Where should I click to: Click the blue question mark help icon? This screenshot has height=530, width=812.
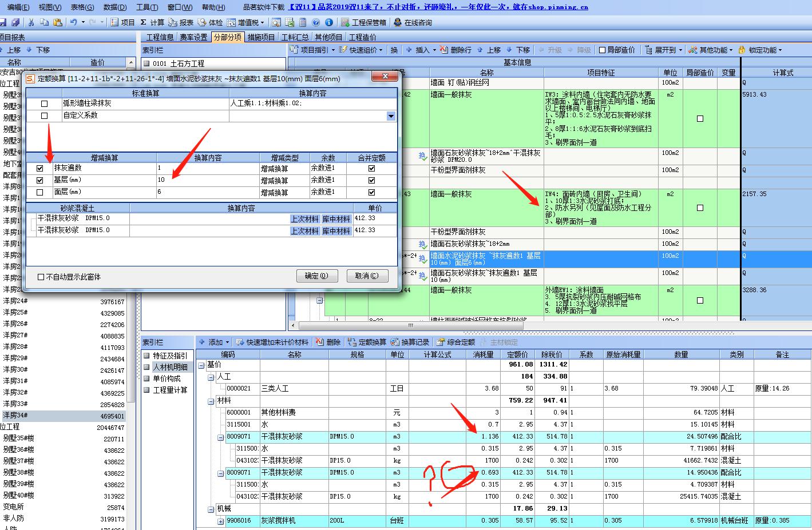pos(316,22)
